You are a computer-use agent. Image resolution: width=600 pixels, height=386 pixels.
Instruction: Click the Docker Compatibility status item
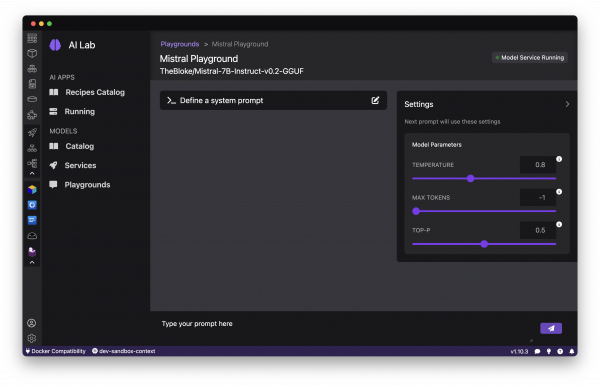[55, 351]
